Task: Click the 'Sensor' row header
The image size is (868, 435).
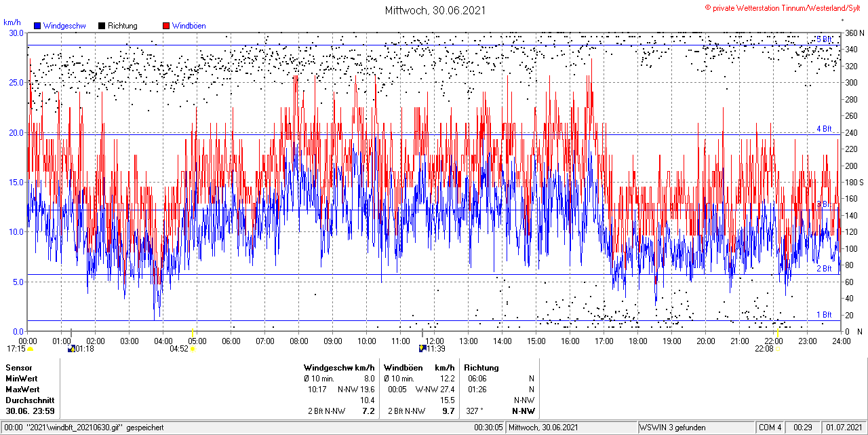Action: click(18, 368)
